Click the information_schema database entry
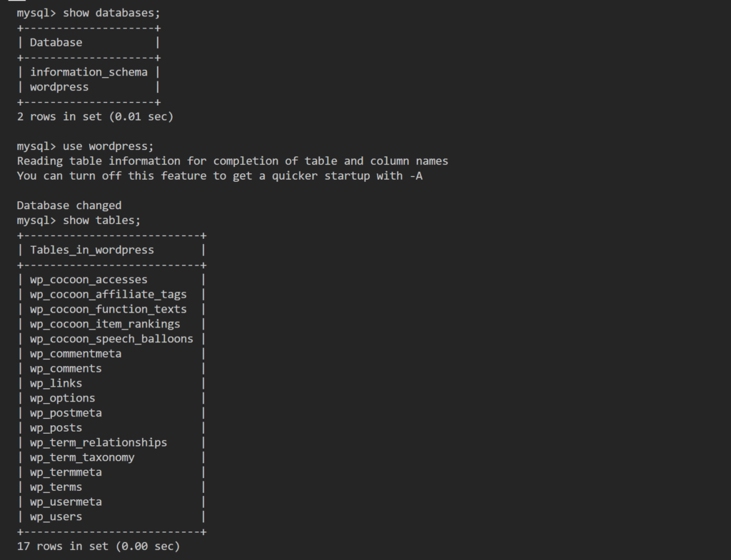 pyautogui.click(x=89, y=72)
